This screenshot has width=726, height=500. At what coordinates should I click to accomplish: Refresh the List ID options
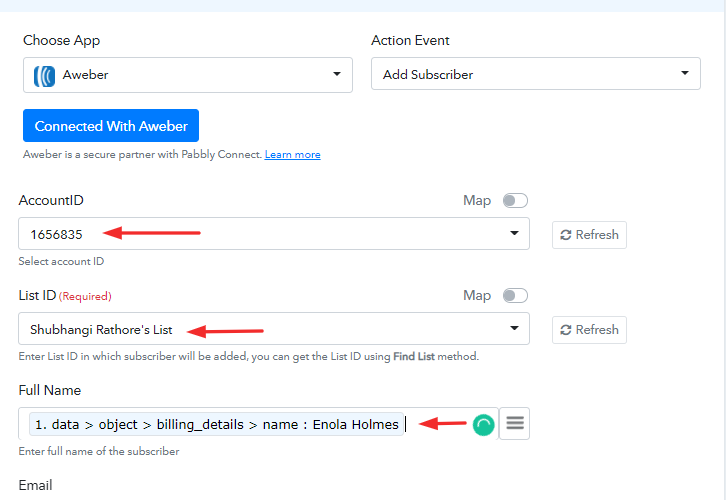pos(589,330)
